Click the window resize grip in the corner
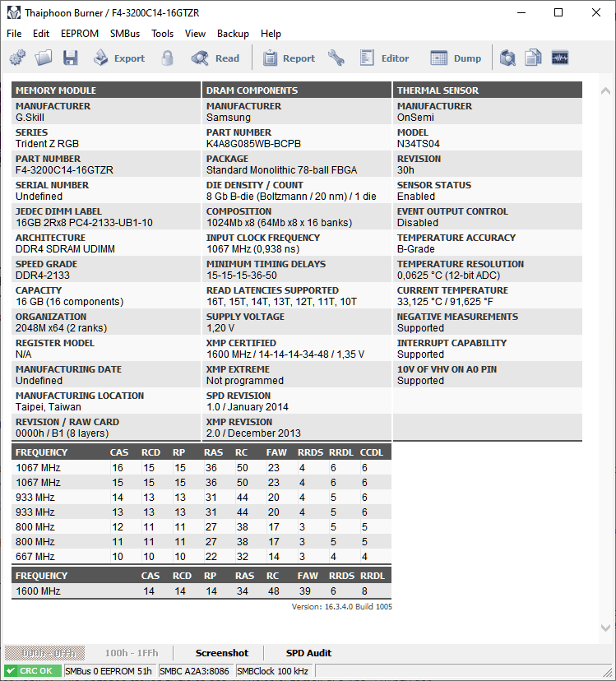The image size is (616, 681). [607, 671]
